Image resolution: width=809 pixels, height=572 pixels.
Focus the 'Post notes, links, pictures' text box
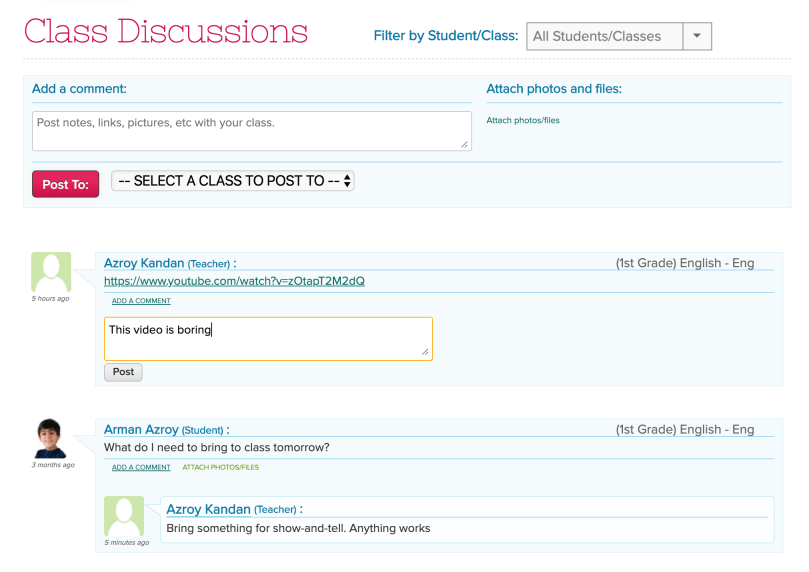pyautogui.click(x=250, y=131)
